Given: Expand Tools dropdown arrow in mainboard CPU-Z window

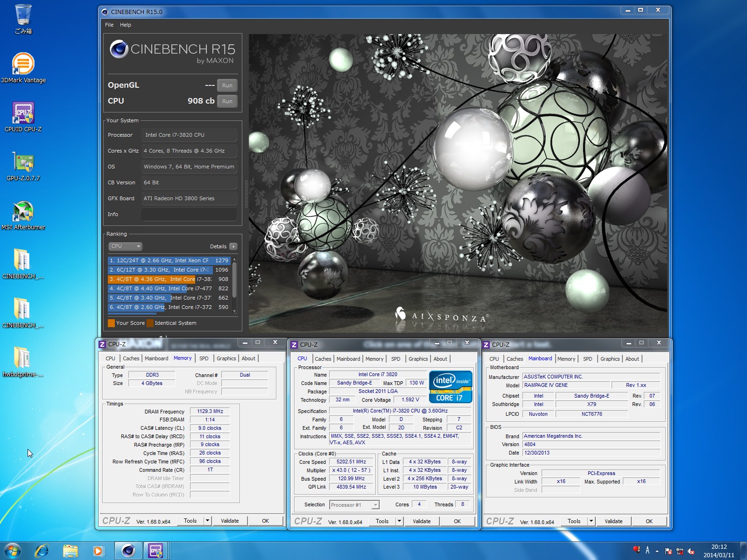Looking at the screenshot, I should [592, 521].
